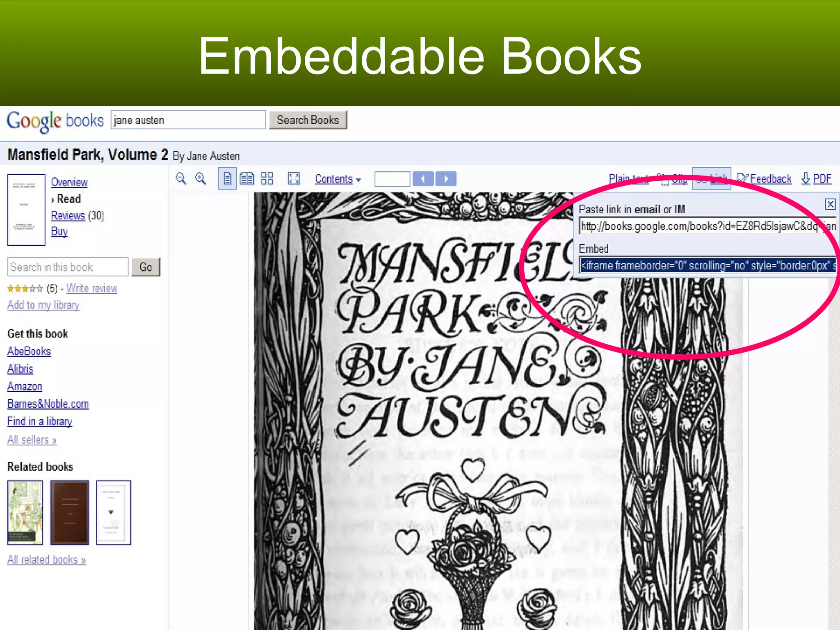Image resolution: width=840 pixels, height=630 pixels.
Task: Open the Barnes&Noble.com link
Action: click(x=48, y=404)
